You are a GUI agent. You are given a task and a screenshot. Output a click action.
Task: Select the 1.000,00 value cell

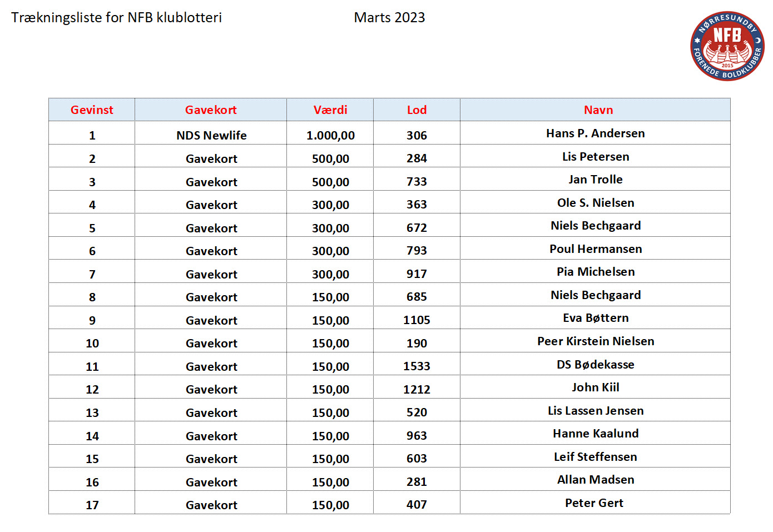[330, 135]
